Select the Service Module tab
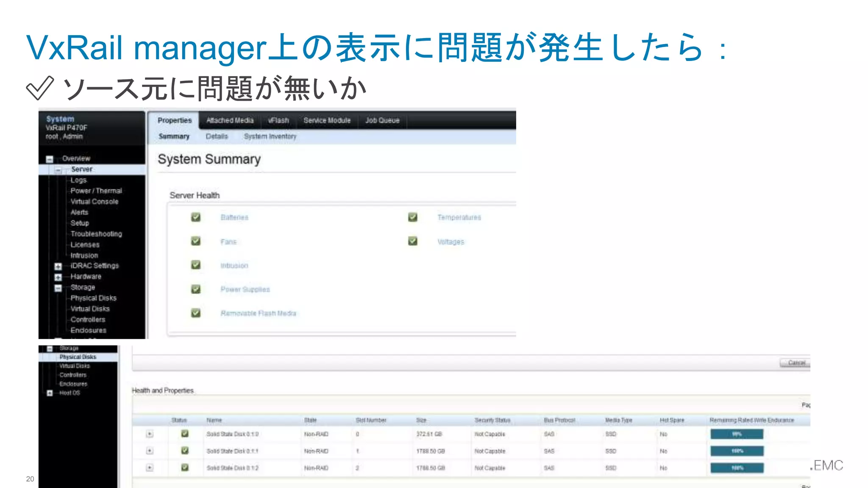The width and height of the screenshot is (868, 488). click(x=327, y=120)
